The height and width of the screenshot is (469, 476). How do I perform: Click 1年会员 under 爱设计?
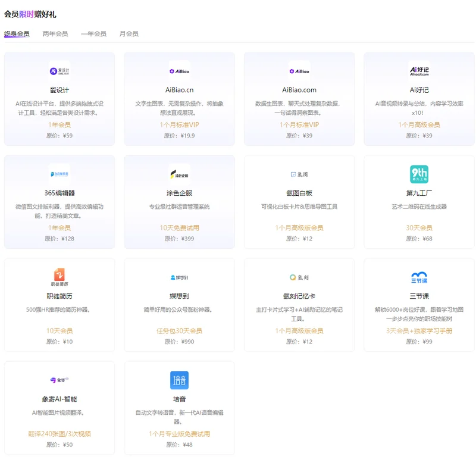point(59,124)
